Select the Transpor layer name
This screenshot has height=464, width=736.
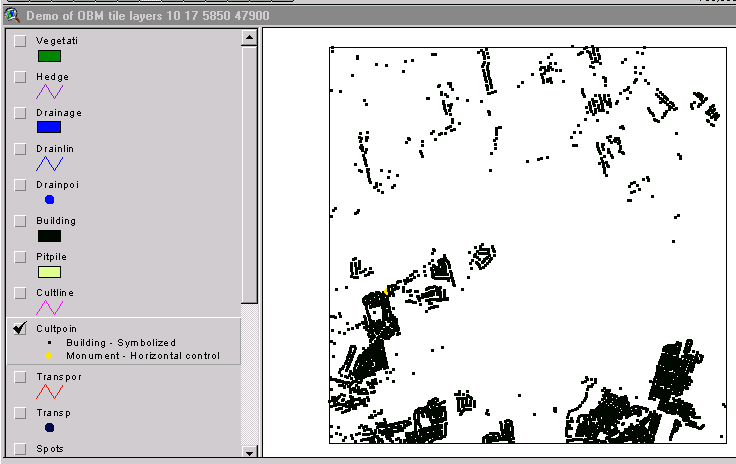click(x=59, y=377)
